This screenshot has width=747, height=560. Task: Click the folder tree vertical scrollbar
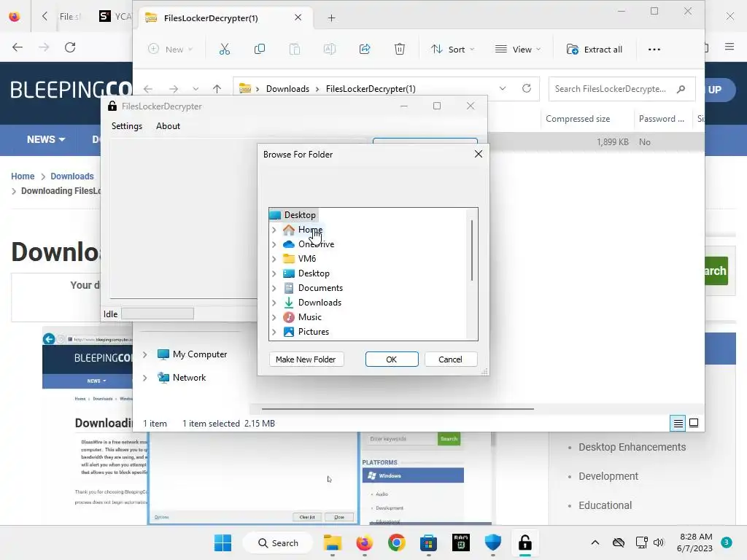(472, 251)
